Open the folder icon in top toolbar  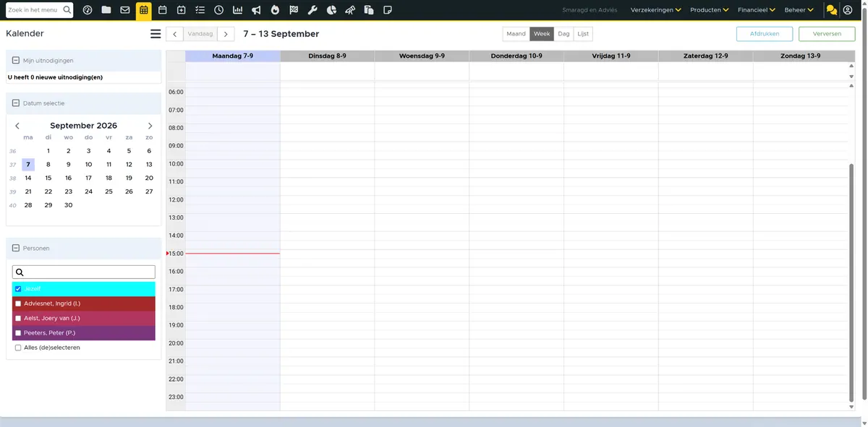point(106,10)
